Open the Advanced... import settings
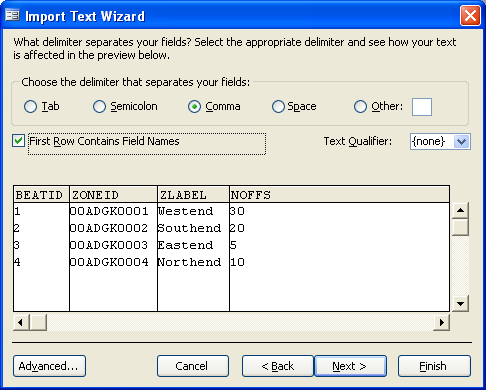486x390 pixels. tap(49, 366)
